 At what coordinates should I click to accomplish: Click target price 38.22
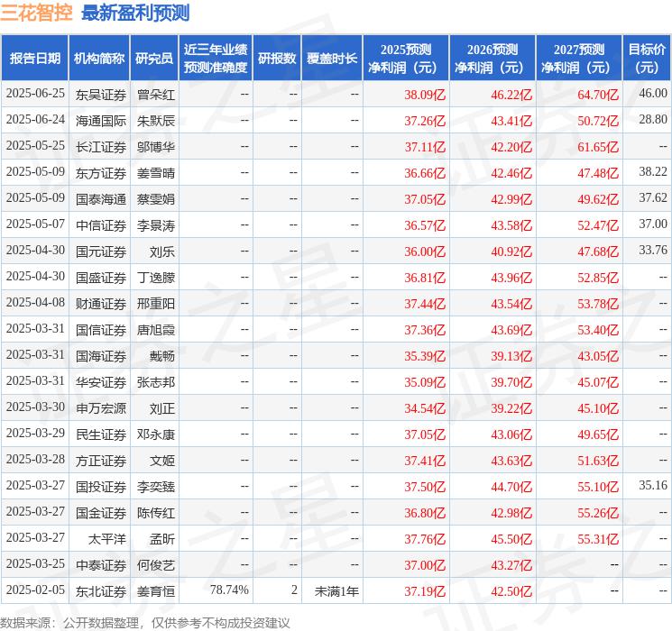[x=653, y=172]
